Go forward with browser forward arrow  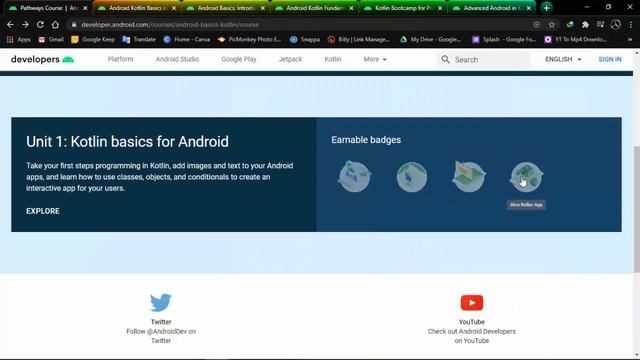pyautogui.click(x=25, y=24)
